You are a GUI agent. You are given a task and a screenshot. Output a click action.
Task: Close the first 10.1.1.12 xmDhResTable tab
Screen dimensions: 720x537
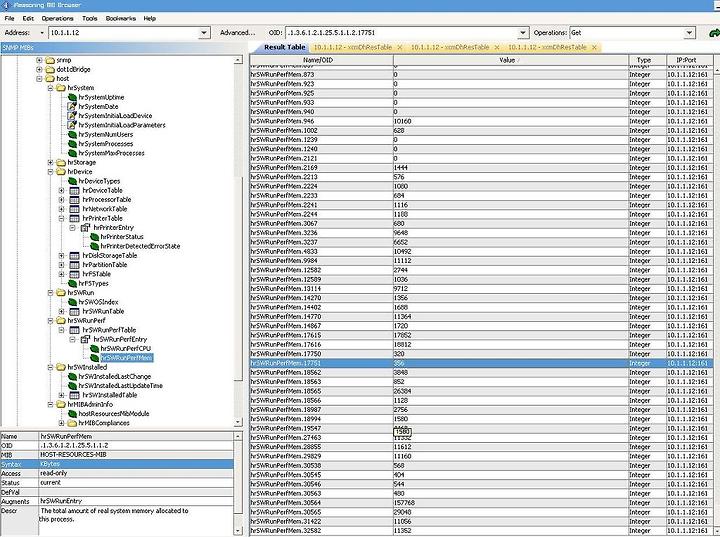point(399,47)
